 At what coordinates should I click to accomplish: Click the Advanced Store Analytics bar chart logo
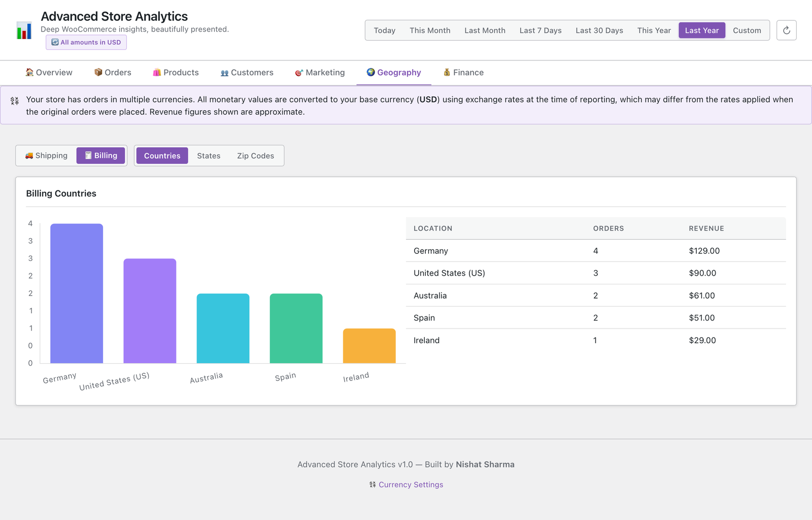(x=24, y=30)
